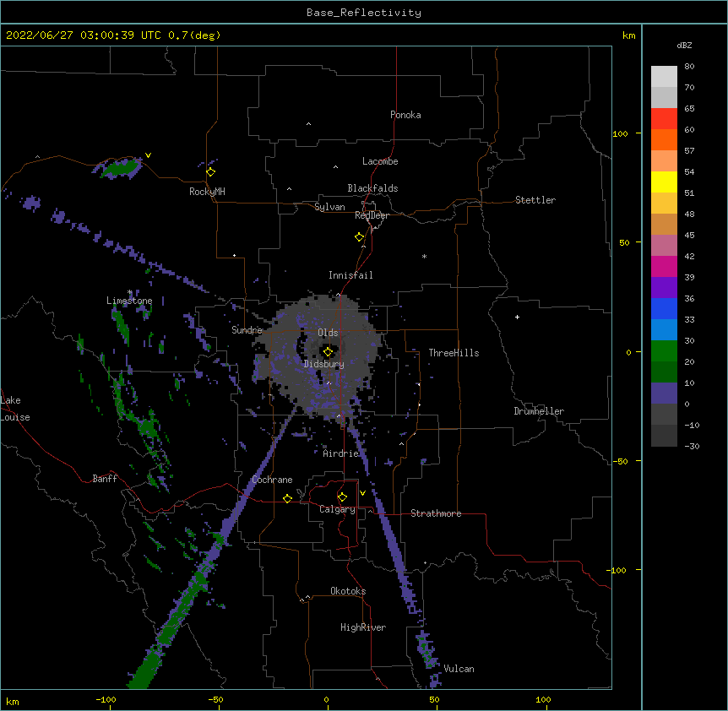Pick the red 65 dBZ legend swatch
The height and width of the screenshot is (711, 728).
664,118
